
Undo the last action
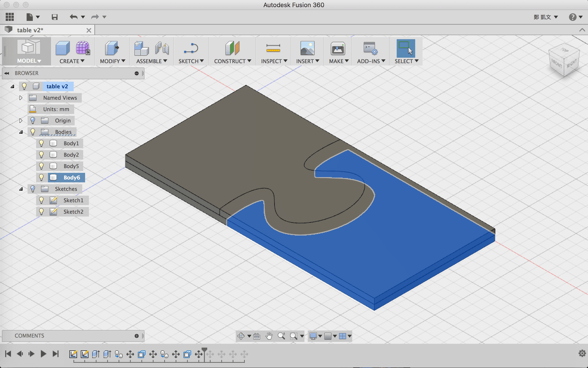coord(74,17)
